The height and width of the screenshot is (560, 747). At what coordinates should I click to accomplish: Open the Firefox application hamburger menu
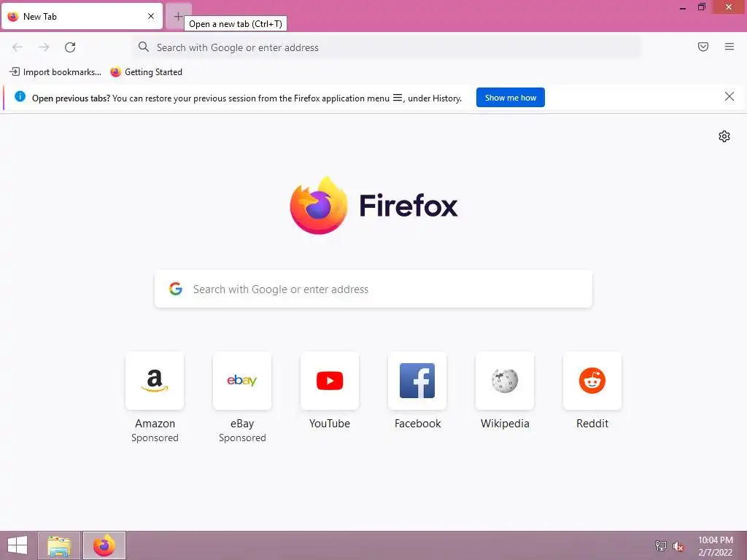[729, 47]
